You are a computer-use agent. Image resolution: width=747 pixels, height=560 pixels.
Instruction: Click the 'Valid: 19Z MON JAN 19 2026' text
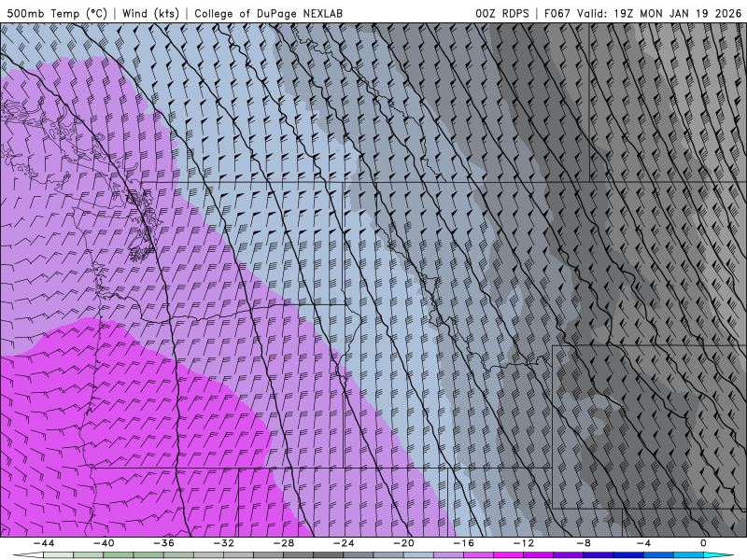point(659,13)
